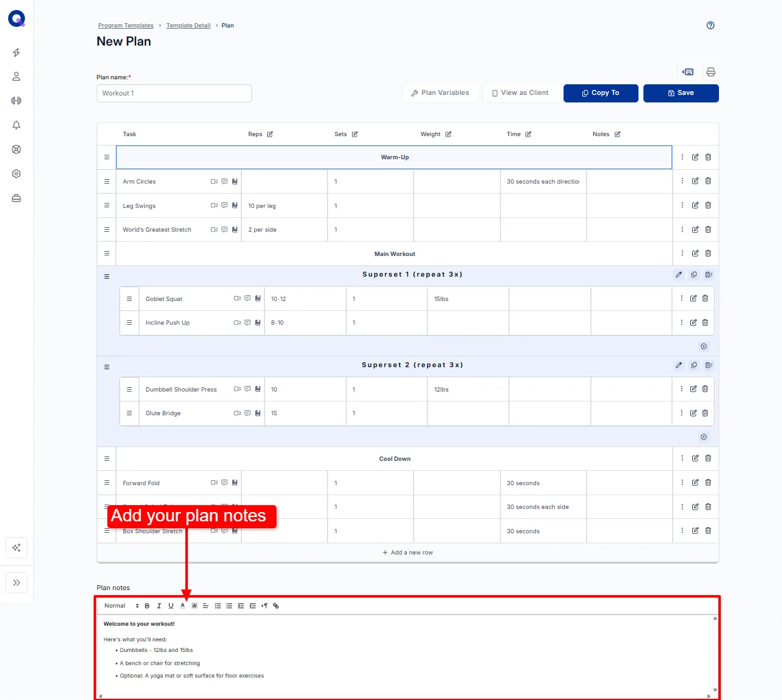782x700 pixels.
Task: Click the Plan name input field
Action: (x=174, y=93)
